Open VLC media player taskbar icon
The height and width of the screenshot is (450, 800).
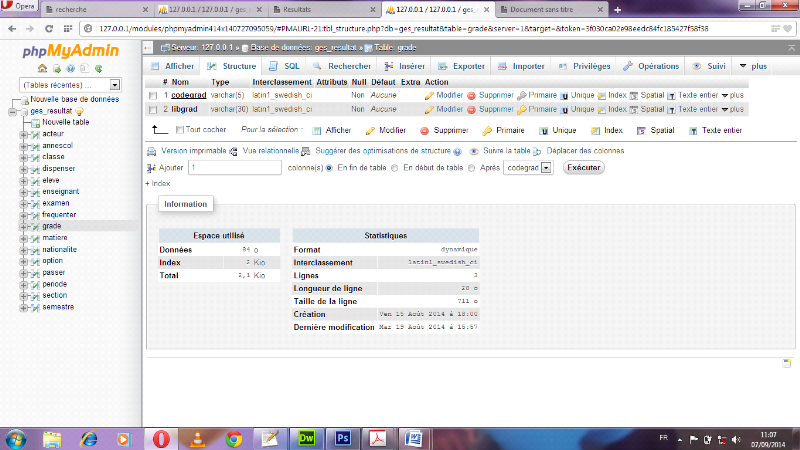click(197, 439)
